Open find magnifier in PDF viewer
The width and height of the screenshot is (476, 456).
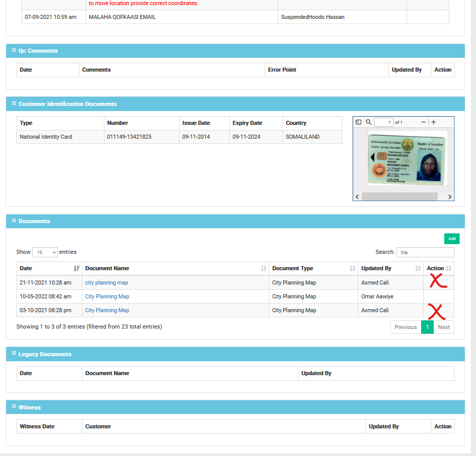(x=369, y=122)
